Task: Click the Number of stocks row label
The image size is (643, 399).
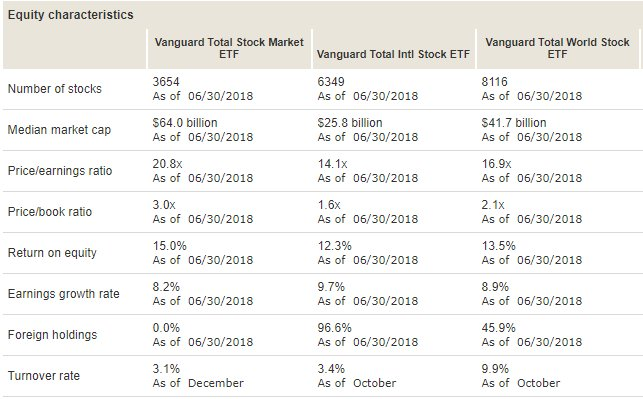Action: coord(55,89)
